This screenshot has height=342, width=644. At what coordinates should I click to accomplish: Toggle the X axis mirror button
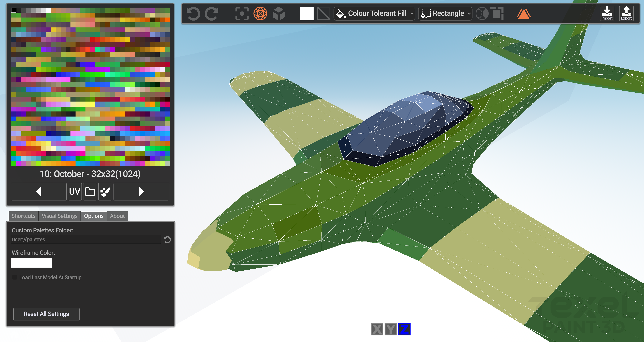tap(377, 329)
